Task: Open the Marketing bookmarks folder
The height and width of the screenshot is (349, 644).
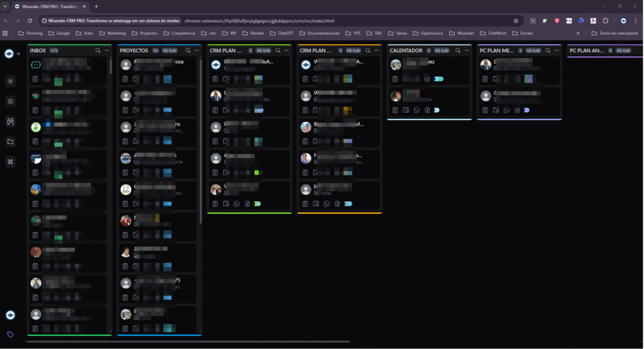Action: (112, 33)
